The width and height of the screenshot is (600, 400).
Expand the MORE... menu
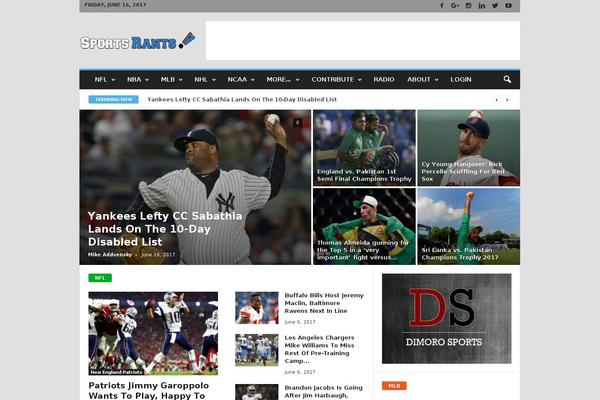tap(283, 80)
